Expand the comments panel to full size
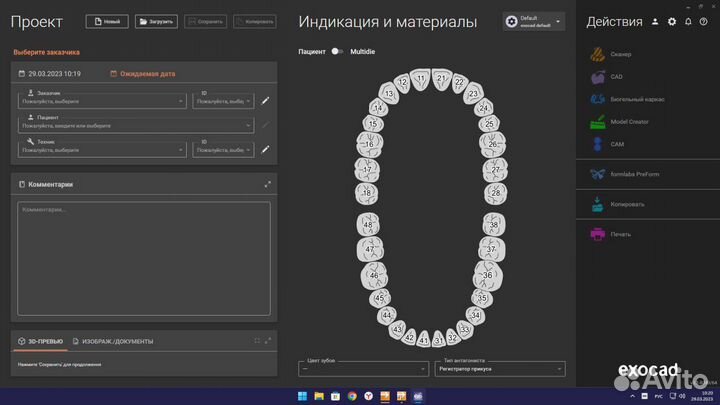720x405 pixels. [268, 184]
